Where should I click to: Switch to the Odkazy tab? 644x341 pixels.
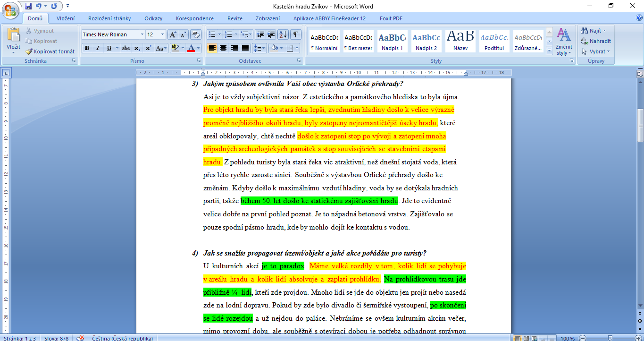[153, 18]
